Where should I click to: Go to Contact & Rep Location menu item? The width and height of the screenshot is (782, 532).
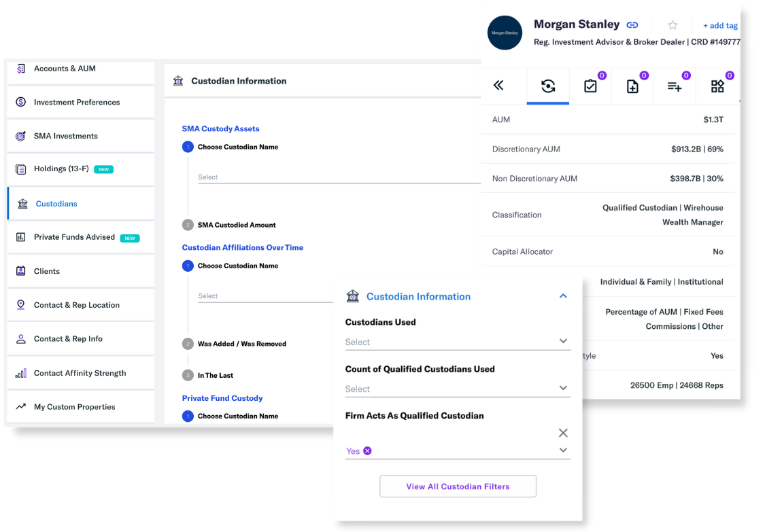(x=81, y=305)
